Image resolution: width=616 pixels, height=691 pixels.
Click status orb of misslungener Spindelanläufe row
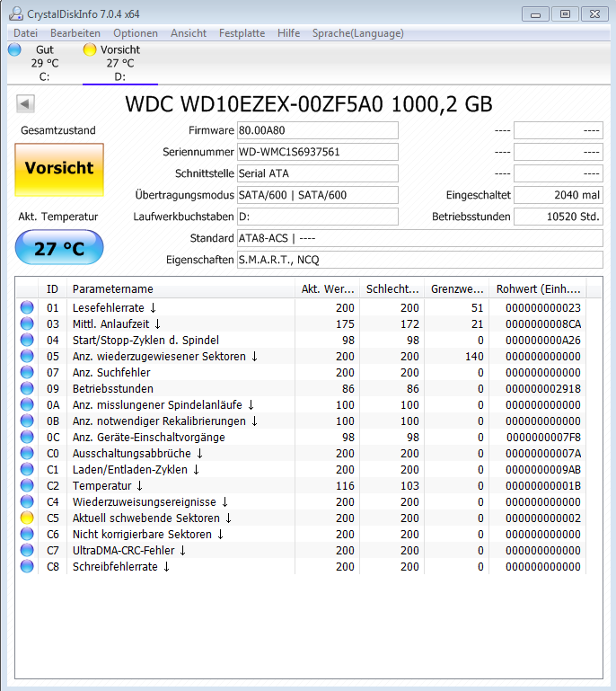point(27,404)
